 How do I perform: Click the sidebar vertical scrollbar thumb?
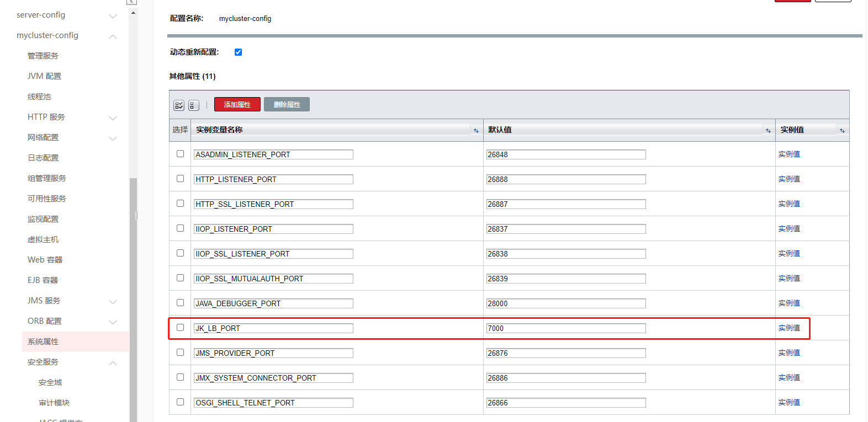coord(133,298)
